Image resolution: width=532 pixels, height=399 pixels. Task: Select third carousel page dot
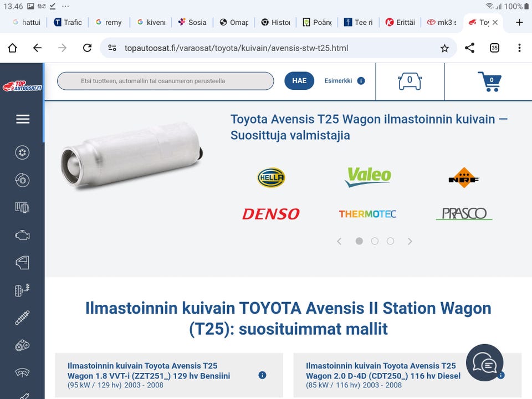[390, 241]
